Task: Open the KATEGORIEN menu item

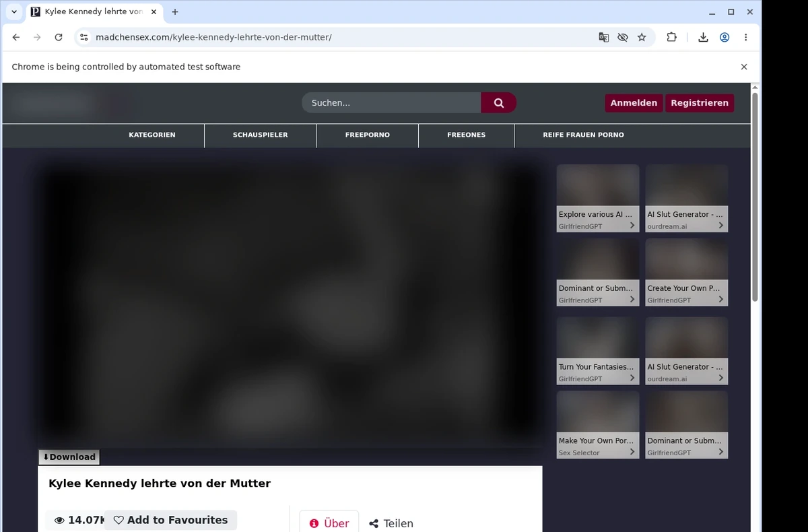Action: pyautogui.click(x=152, y=135)
